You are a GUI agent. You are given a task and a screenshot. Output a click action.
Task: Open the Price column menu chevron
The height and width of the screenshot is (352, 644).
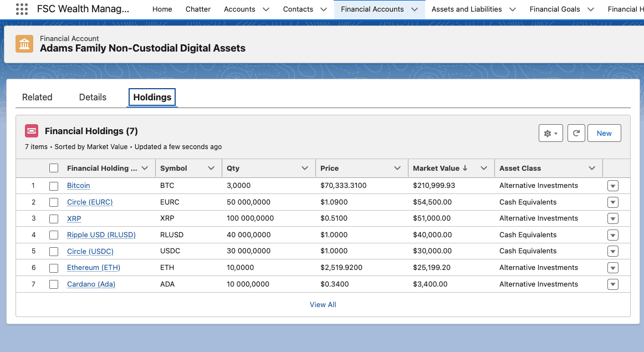click(x=397, y=168)
